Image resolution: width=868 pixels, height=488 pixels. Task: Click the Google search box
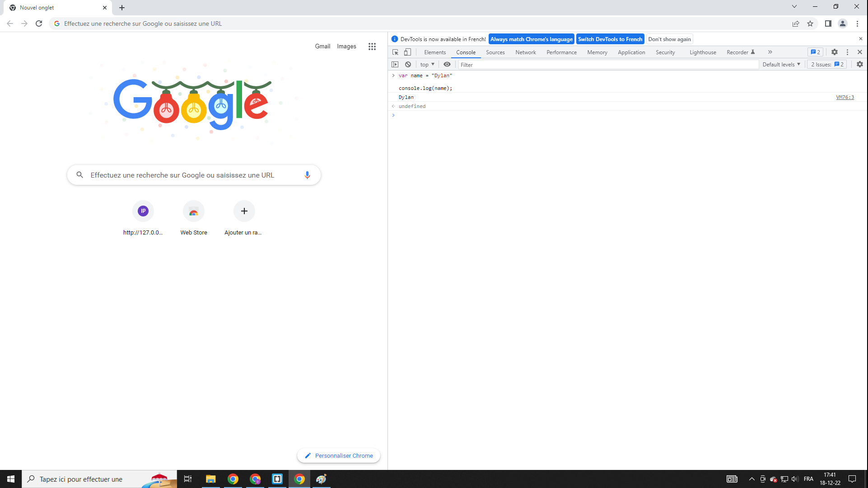(x=194, y=175)
